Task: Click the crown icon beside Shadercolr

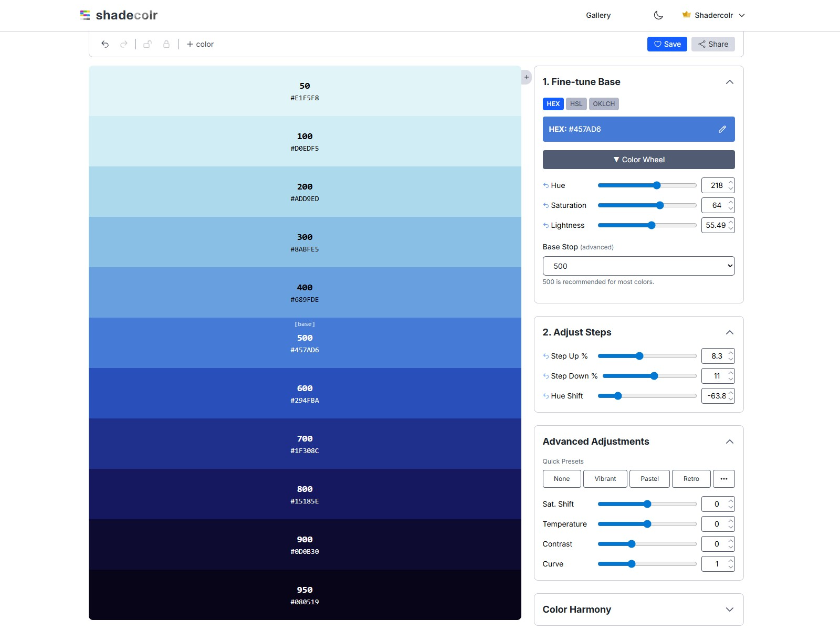Action: tap(686, 15)
